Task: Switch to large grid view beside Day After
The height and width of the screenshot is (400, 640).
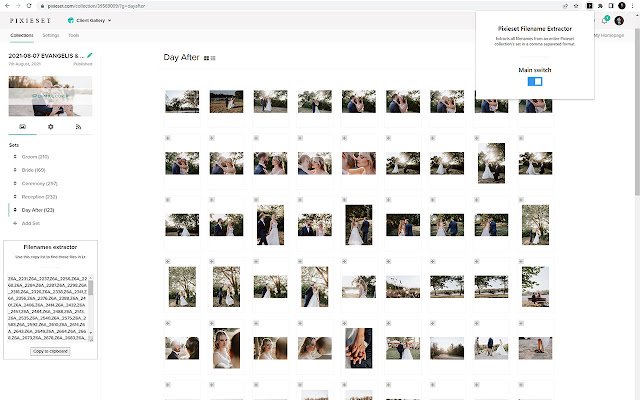Action: click(x=207, y=58)
